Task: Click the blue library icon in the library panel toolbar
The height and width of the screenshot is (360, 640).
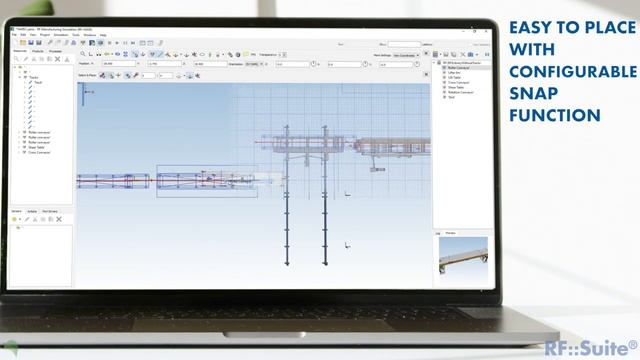Action: point(471,54)
